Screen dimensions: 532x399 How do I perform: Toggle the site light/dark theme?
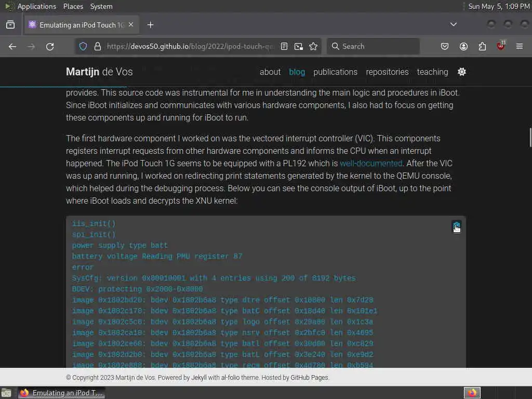click(462, 72)
